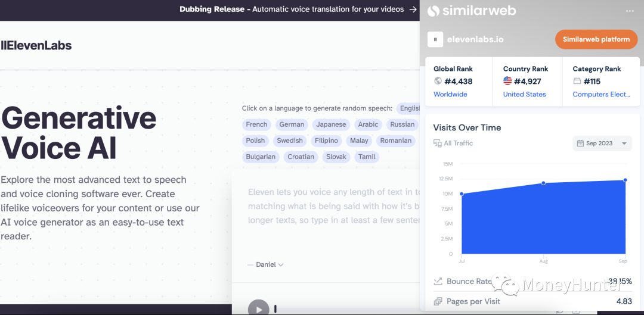Click the Visits Over Time heading
The width and height of the screenshot is (644, 315).
(467, 127)
